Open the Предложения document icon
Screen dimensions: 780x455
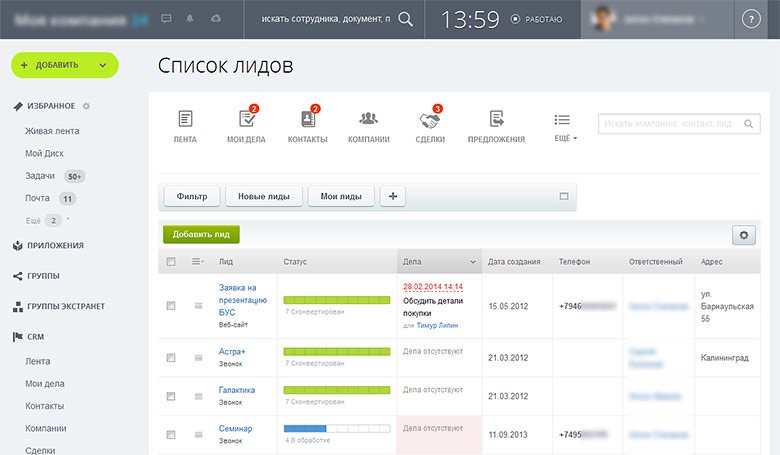[x=496, y=120]
